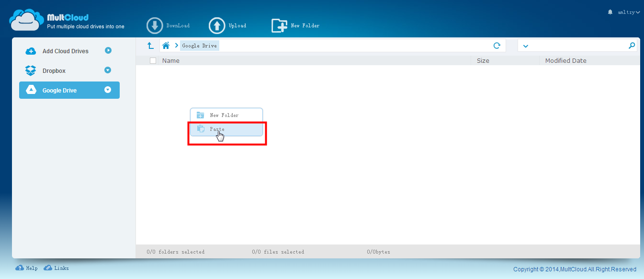
Task: Toggle the select-all checkbox beside Name
Action: coord(153,60)
